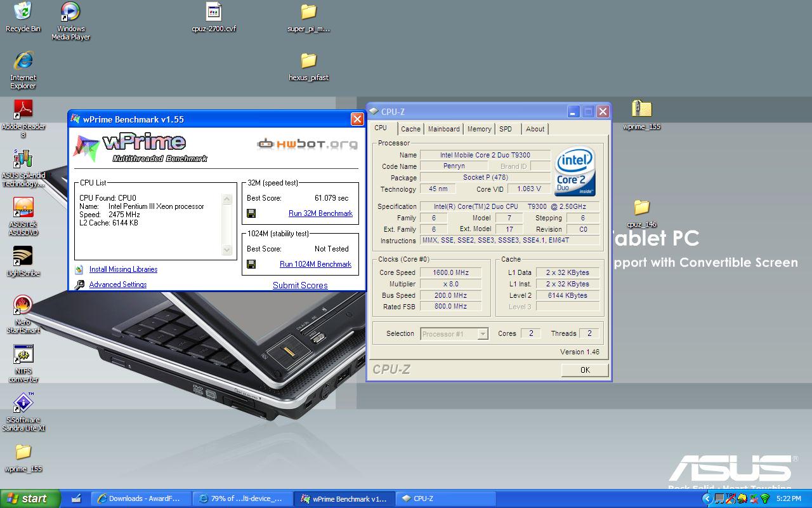The width and height of the screenshot is (812, 508).
Task: Click the Not Tested score text
Action: pyautogui.click(x=332, y=249)
